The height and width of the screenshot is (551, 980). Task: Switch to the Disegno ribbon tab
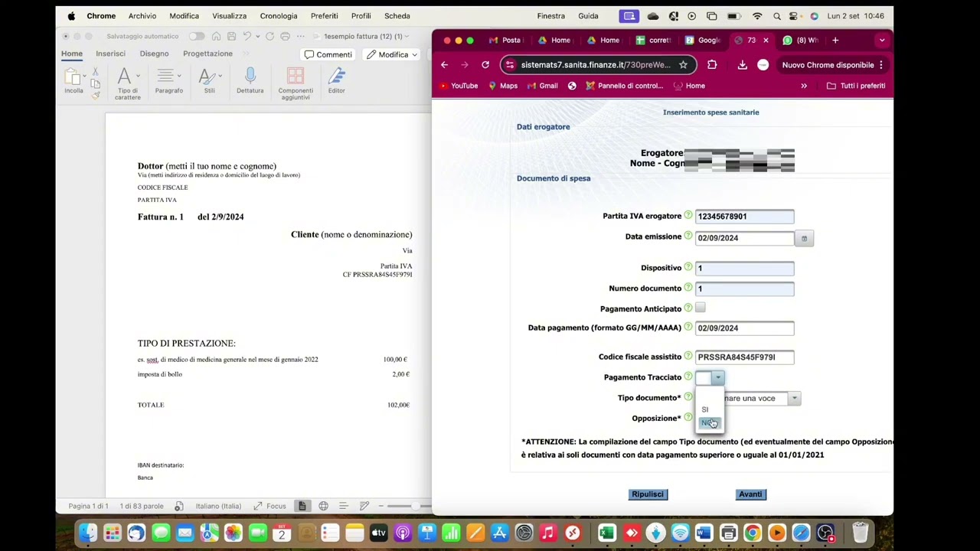154,54
